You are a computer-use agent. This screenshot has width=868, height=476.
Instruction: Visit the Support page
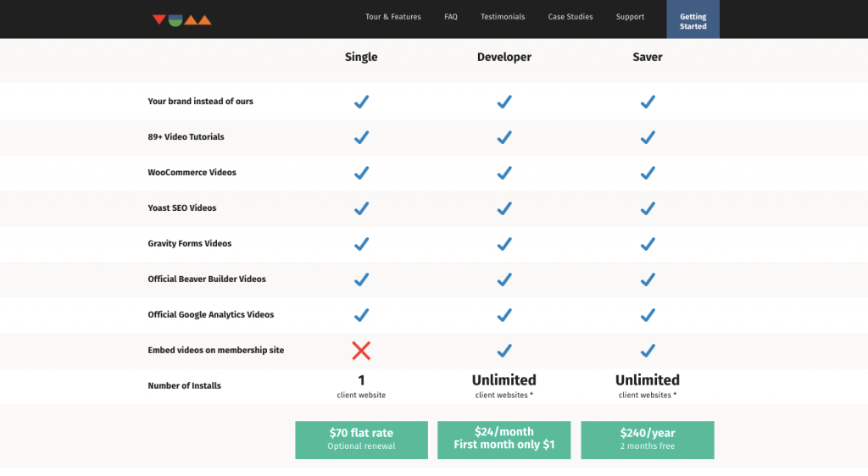(x=630, y=17)
